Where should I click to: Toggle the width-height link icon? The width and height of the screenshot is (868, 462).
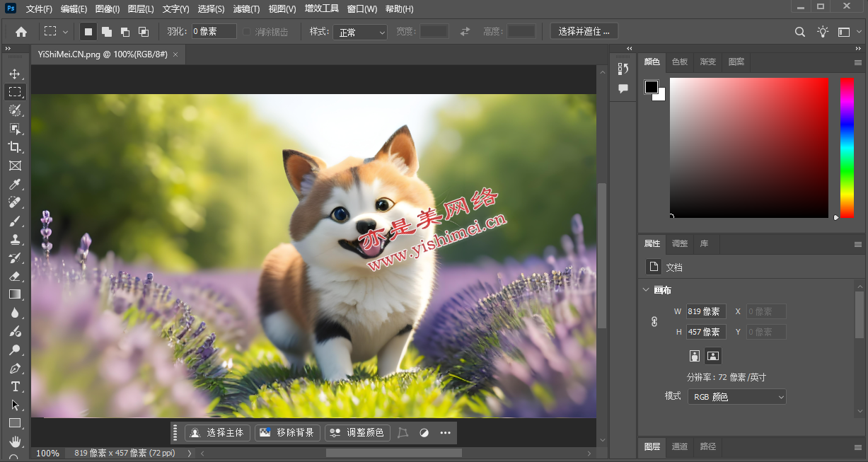[654, 322]
